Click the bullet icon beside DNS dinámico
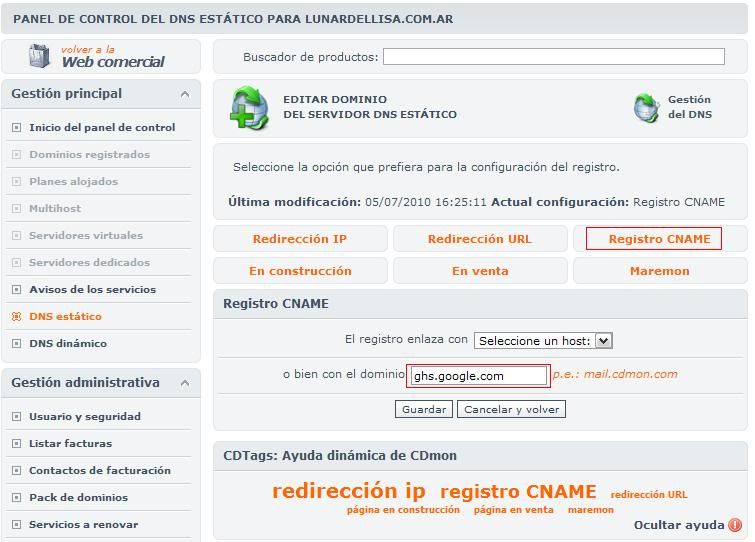The image size is (755, 542). (x=16, y=343)
